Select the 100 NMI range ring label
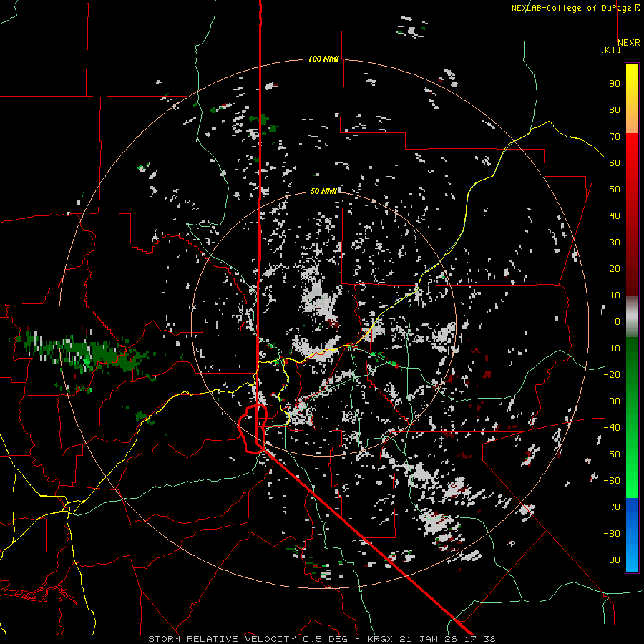This screenshot has height=644, width=644. pyautogui.click(x=323, y=59)
